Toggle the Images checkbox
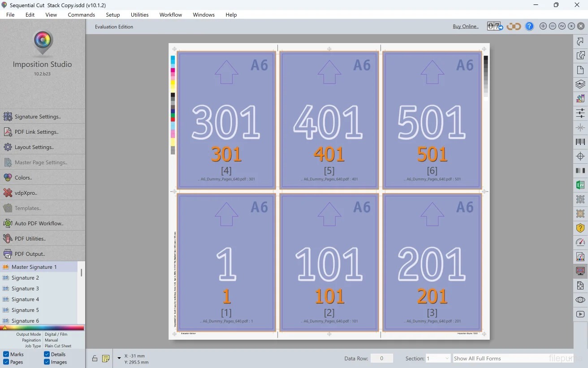Screen dimensions: 588x368 (x=47, y=362)
